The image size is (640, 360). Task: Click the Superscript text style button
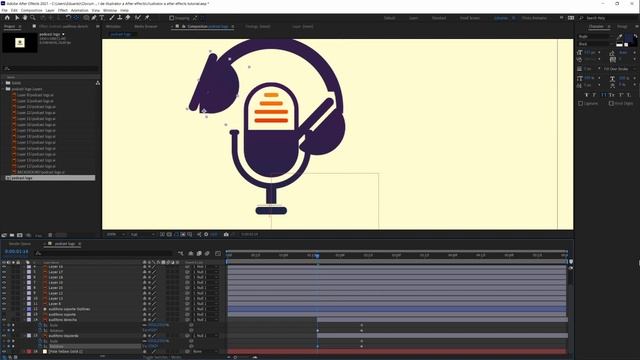pos(621,95)
